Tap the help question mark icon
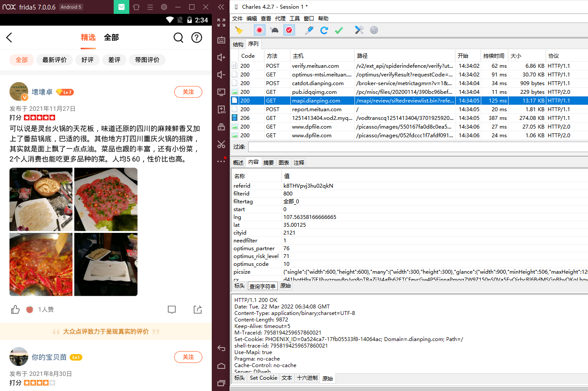 coord(197,37)
